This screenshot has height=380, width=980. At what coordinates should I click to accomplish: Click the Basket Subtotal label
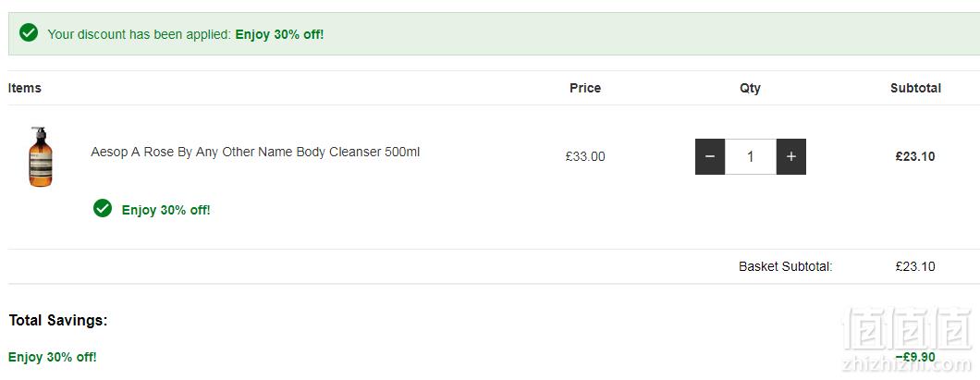pyautogui.click(x=786, y=267)
